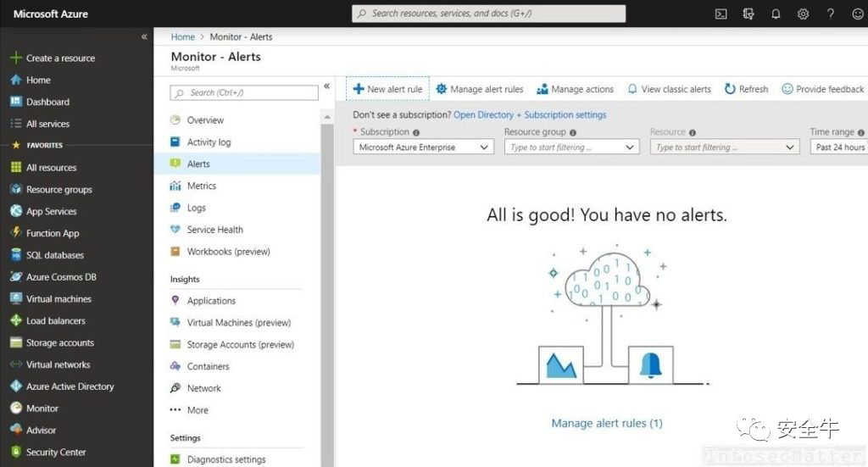Open Diagnostics settings
Viewport: 868px width, 467px height.
(x=225, y=459)
